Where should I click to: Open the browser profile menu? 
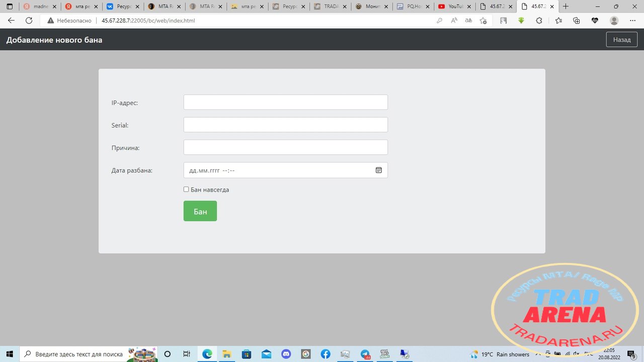(x=614, y=21)
